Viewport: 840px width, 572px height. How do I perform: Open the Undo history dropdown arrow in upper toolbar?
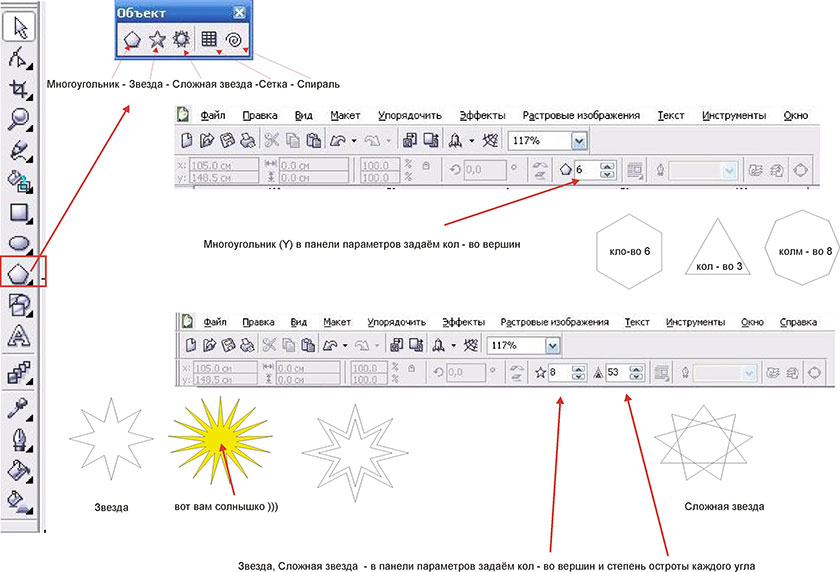click(355, 142)
